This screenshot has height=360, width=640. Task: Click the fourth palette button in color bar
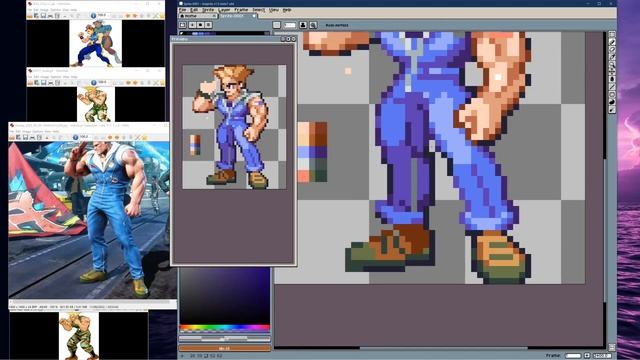point(208,25)
